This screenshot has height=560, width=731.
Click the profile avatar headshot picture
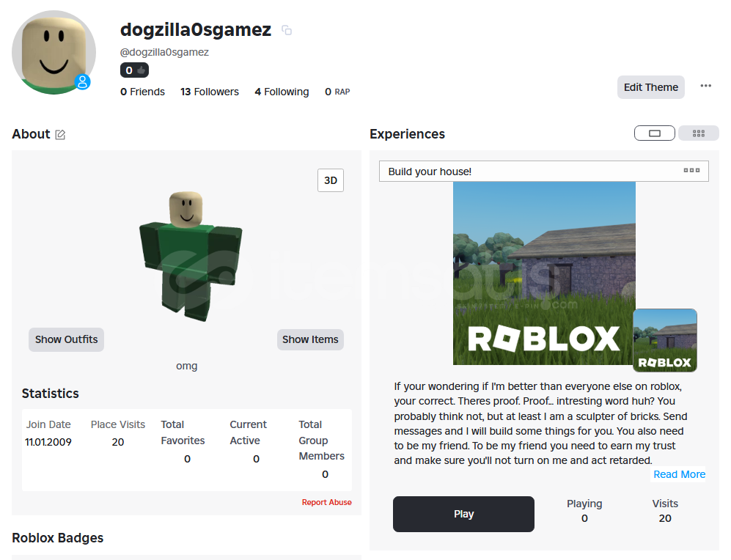point(54,52)
